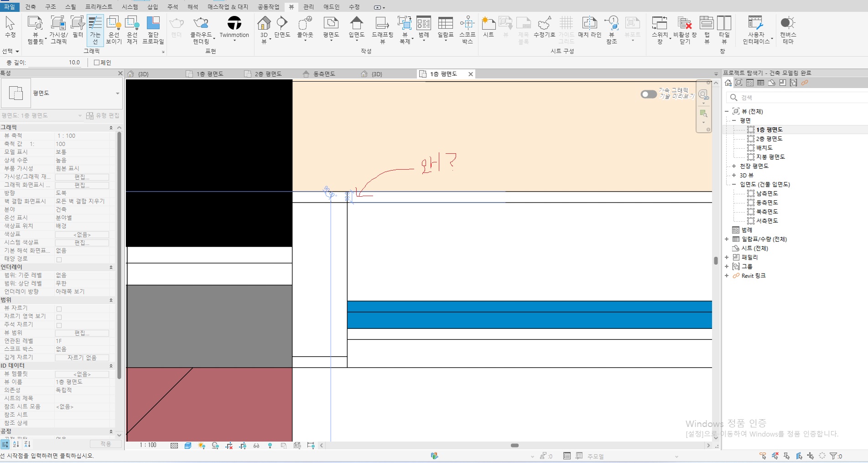Click 편집 button for 가시성/그래픽 재지정
This screenshot has height=463, width=868.
[82, 177]
